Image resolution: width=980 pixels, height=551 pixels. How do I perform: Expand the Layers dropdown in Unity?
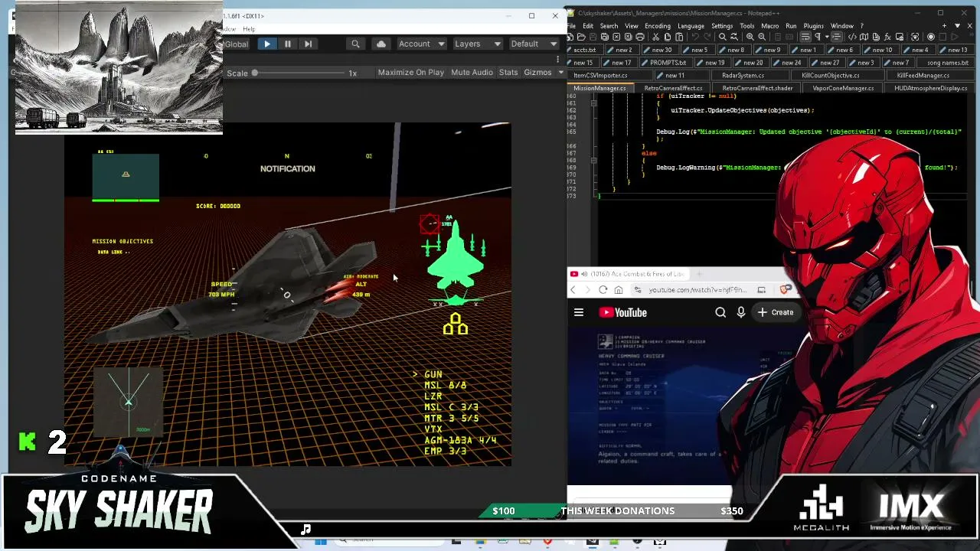[477, 44]
